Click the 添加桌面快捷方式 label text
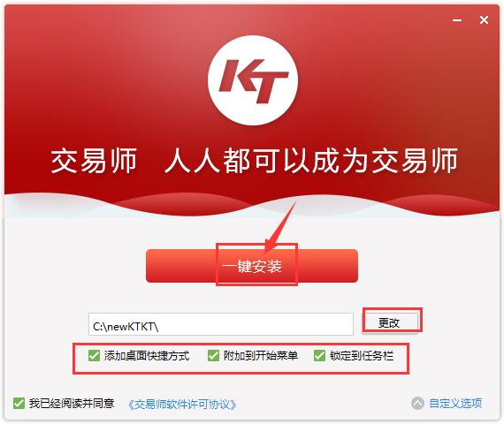 147,356
